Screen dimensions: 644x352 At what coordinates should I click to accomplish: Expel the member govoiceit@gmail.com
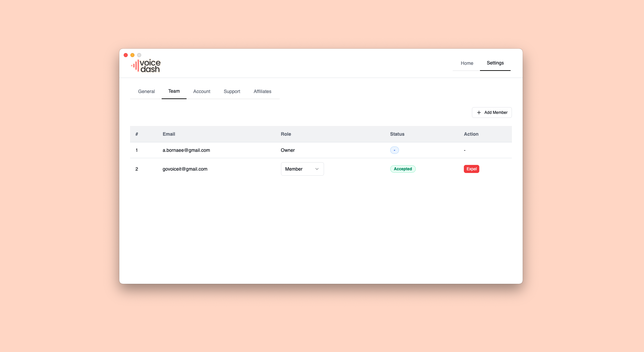pyautogui.click(x=471, y=169)
